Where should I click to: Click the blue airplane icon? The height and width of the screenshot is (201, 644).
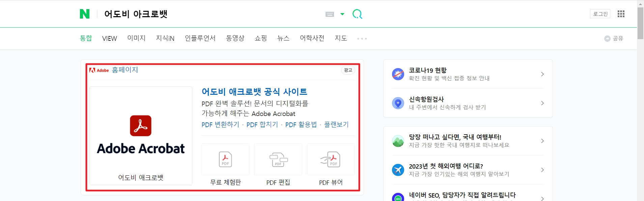pyautogui.click(x=398, y=170)
